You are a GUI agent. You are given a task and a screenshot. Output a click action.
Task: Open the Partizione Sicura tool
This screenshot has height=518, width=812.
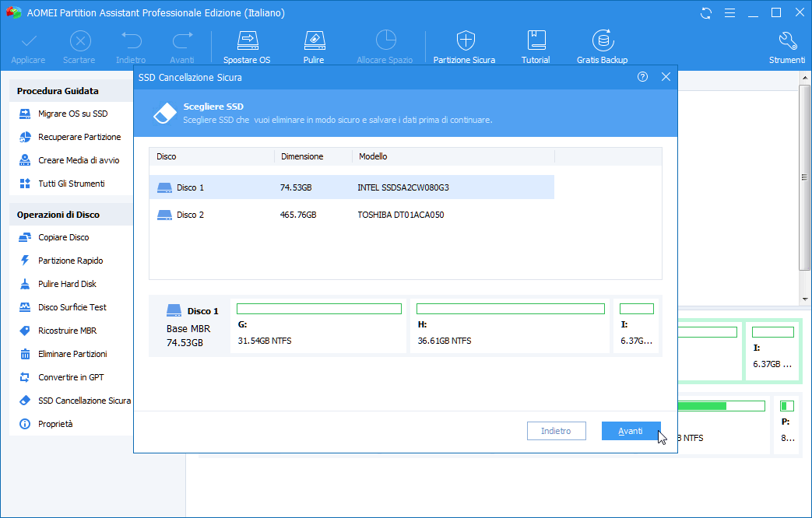pos(465,47)
